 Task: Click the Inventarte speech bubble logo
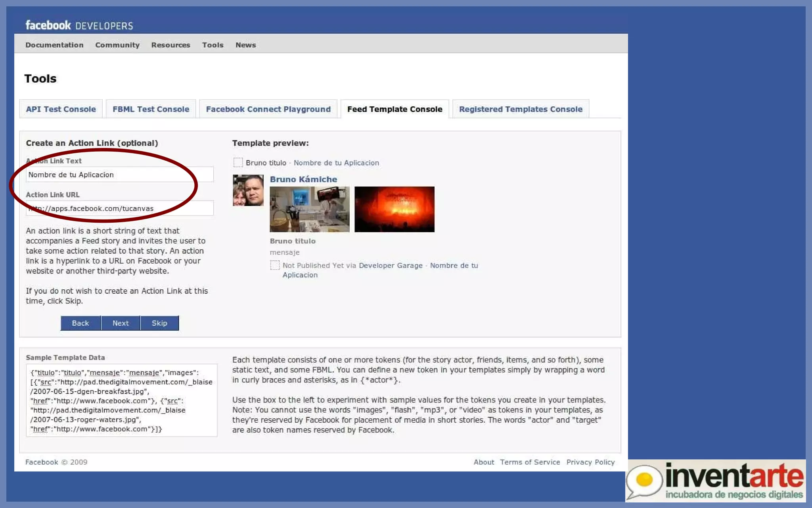pyautogui.click(x=644, y=481)
